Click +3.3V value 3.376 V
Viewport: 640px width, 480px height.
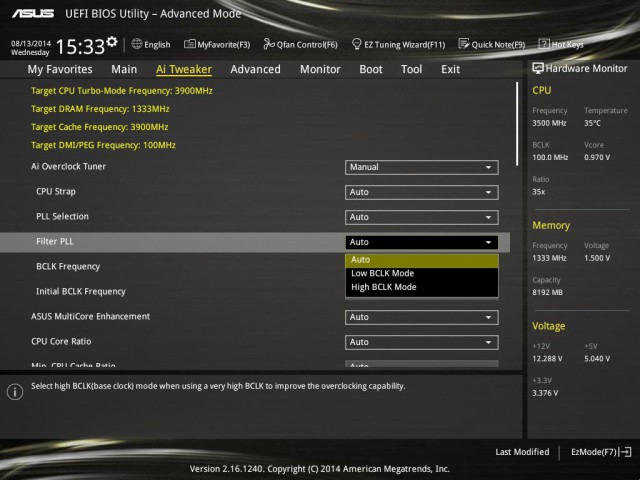(545, 393)
